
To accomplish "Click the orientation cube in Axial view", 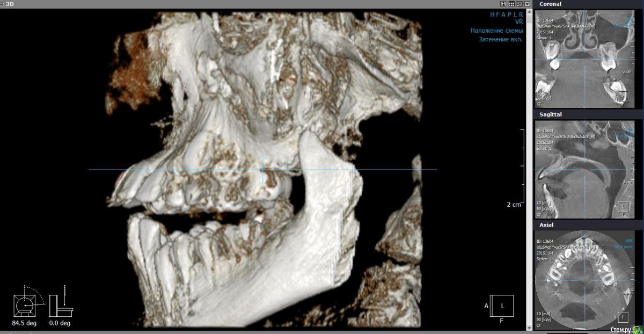I will 623,317.
